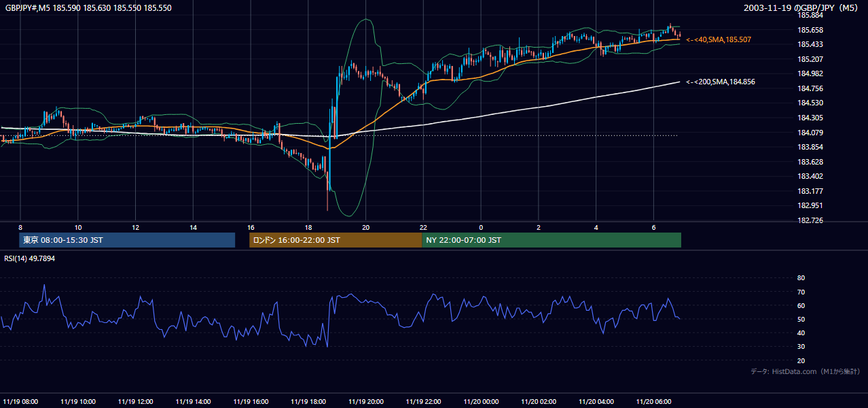This screenshot has width=868, height=408.
Task: Click the RSI(14) 49.7894 indicator label
Action: point(30,258)
